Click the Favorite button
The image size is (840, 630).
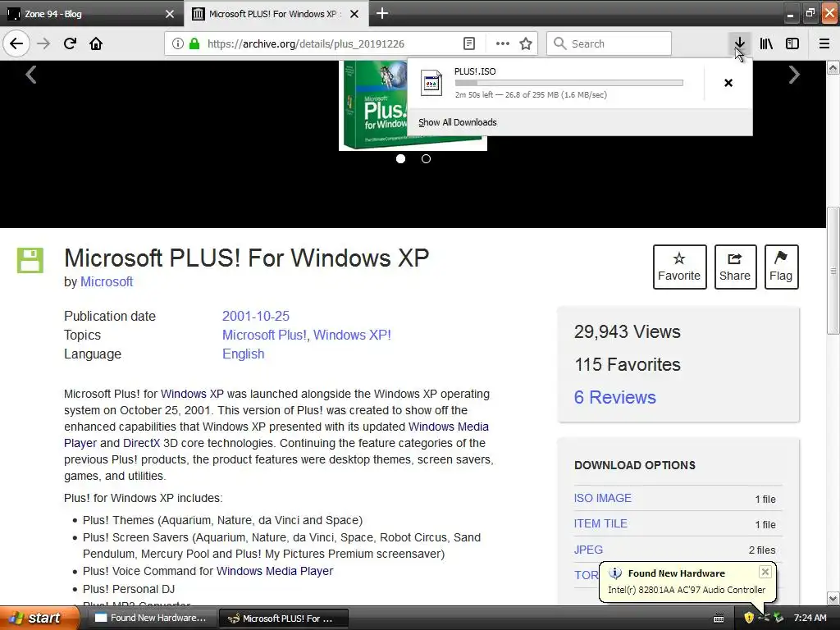[679, 267]
